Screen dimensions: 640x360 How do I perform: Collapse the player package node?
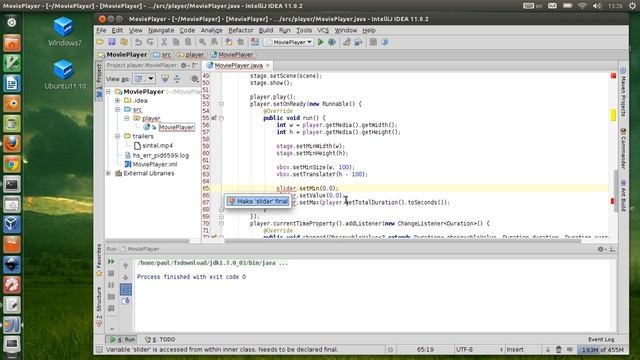click(x=127, y=118)
